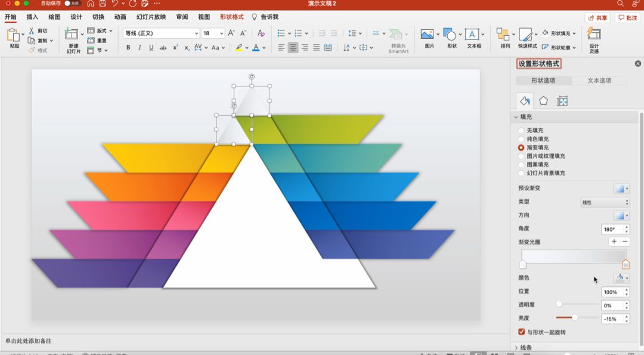Viewport: 644px width, 355px height.
Task: Open the Fill & Line tab icon
Action: coord(525,101)
